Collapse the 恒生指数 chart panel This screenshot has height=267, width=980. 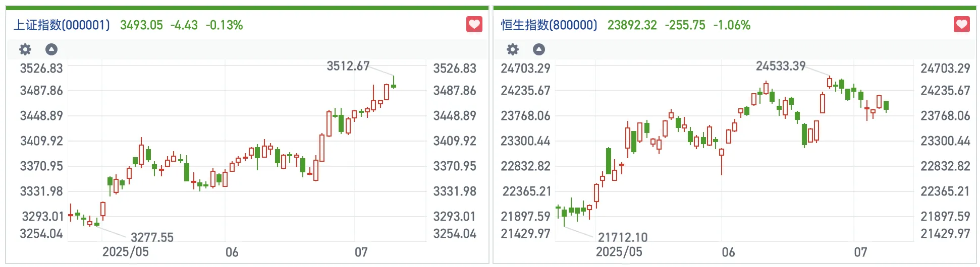point(539,49)
